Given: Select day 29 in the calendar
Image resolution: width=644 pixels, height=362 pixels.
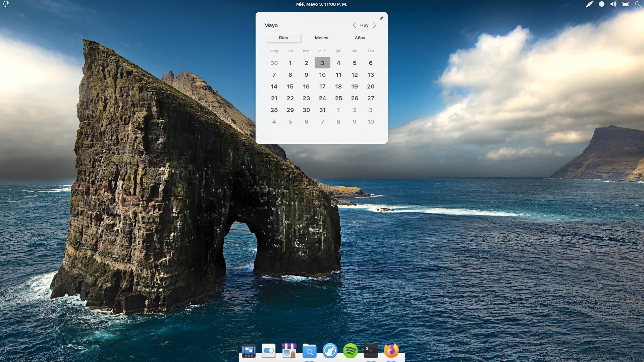Looking at the screenshot, I should (290, 110).
